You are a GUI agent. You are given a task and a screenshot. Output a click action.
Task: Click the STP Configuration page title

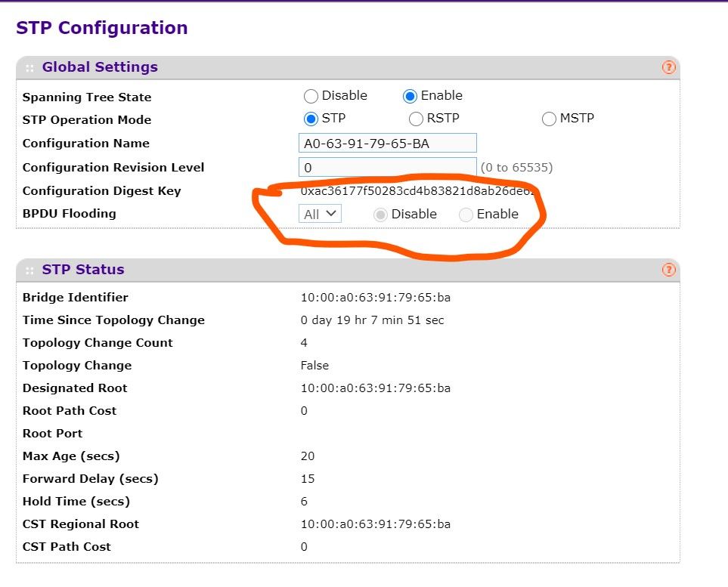pos(102,28)
